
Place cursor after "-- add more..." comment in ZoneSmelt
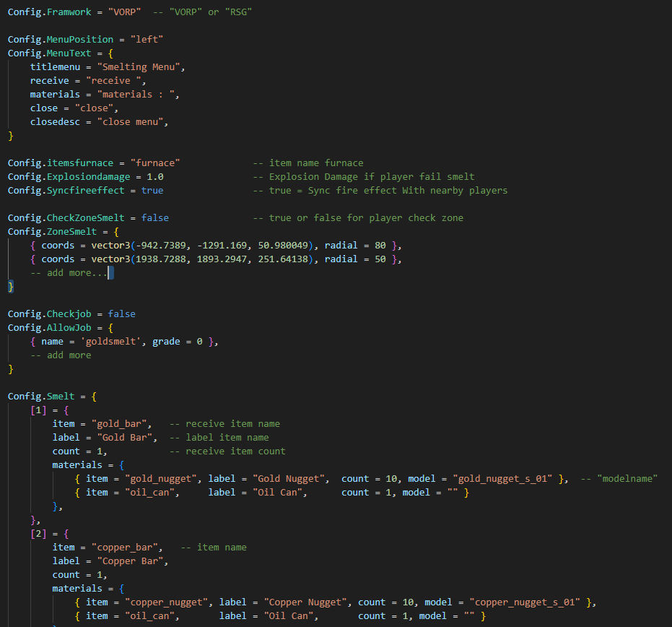(108, 273)
